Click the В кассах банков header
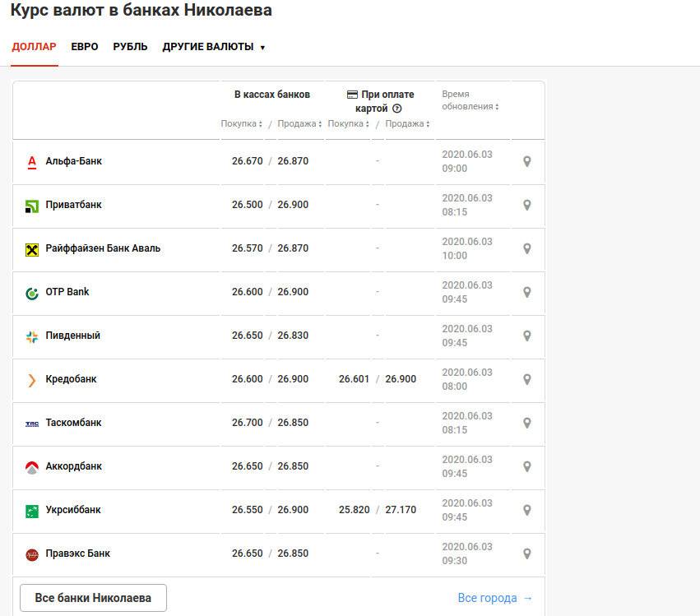The width and height of the screenshot is (700, 616). pos(272,95)
